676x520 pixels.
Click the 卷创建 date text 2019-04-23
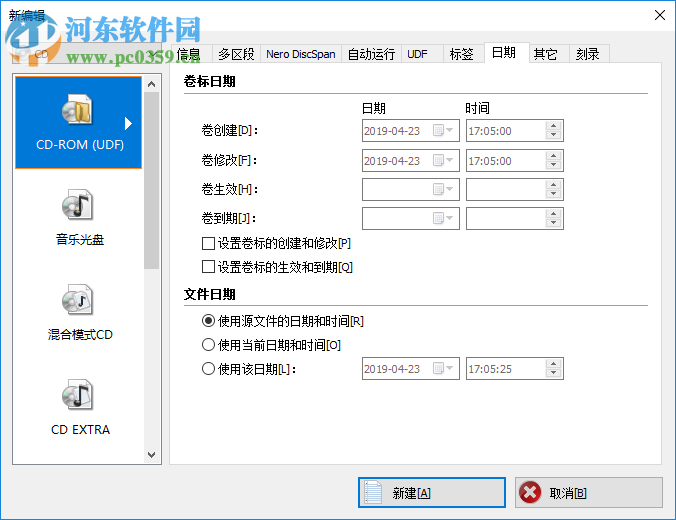(392, 131)
